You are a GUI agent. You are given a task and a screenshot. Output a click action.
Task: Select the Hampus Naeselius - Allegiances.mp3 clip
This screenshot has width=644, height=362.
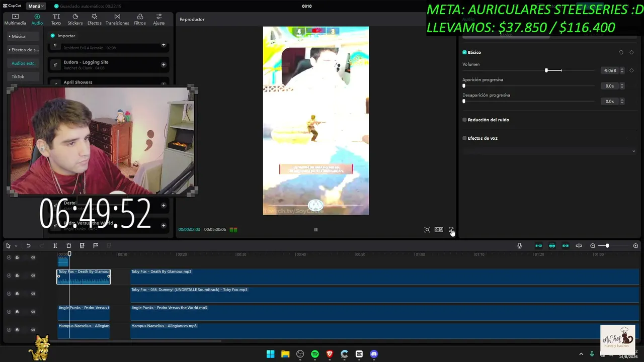point(384,331)
